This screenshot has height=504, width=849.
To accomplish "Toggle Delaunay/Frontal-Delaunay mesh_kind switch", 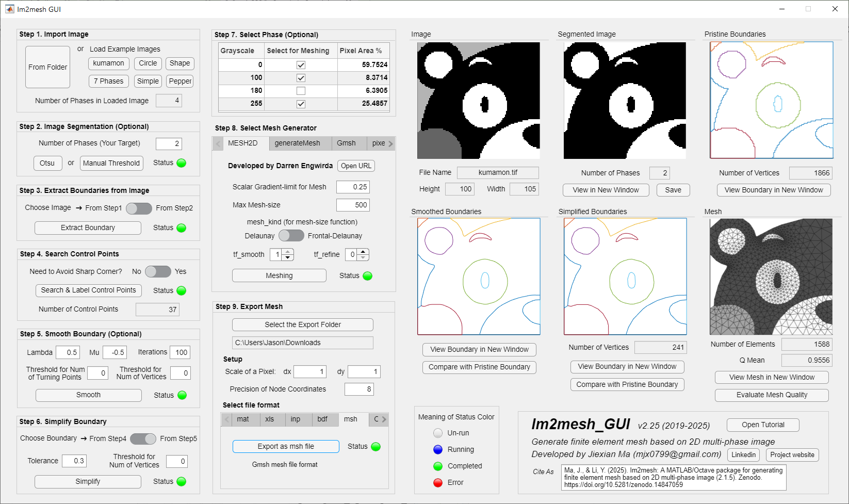I will pos(291,236).
